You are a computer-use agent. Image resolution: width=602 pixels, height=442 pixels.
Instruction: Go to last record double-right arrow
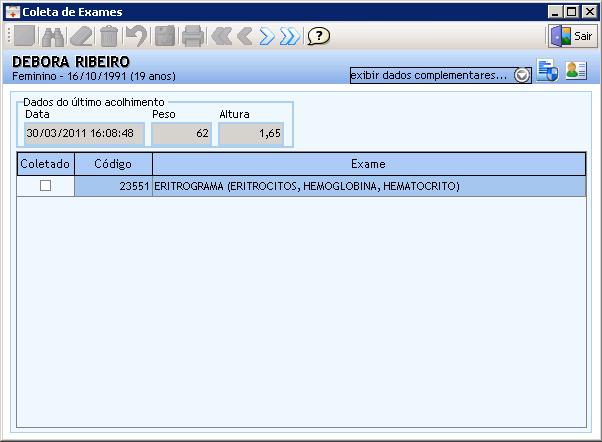coord(290,36)
